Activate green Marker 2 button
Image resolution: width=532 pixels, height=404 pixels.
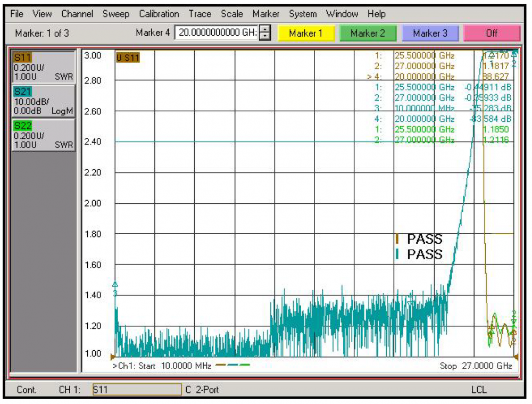pyautogui.click(x=368, y=33)
